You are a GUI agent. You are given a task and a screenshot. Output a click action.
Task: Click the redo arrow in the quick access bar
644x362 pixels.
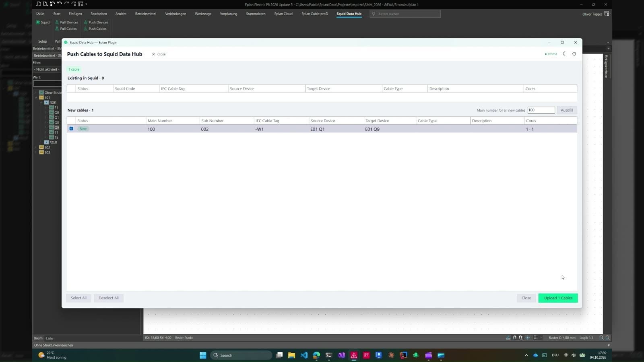click(66, 4)
